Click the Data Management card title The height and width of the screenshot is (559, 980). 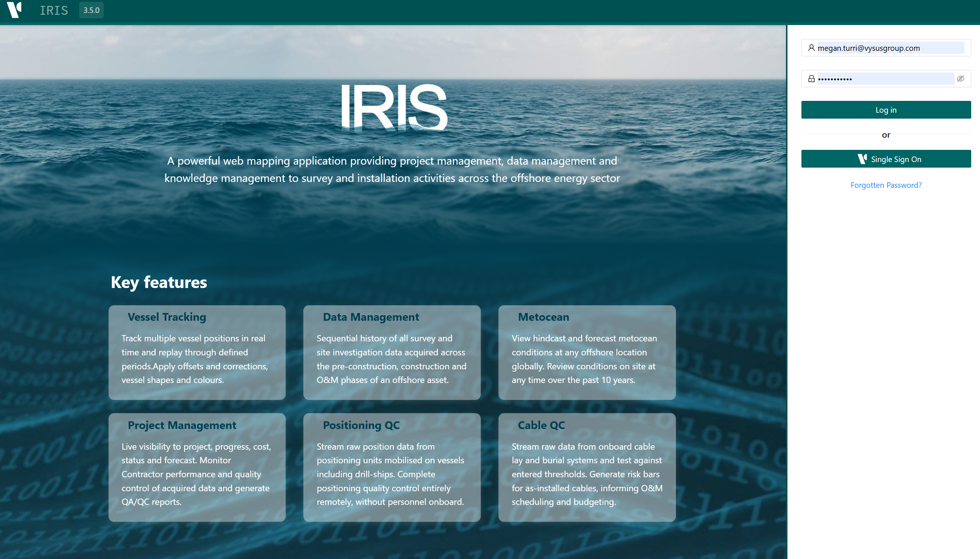pyautogui.click(x=371, y=317)
